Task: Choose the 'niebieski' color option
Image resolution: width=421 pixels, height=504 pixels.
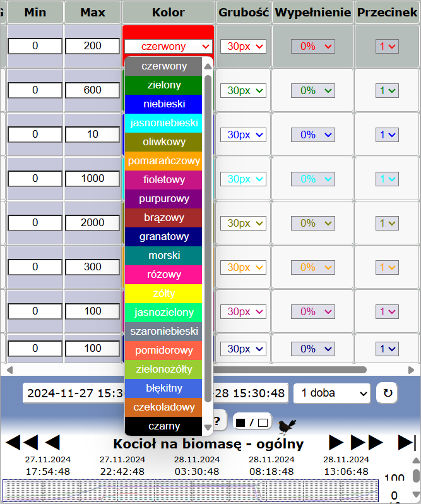Action: coord(163,104)
